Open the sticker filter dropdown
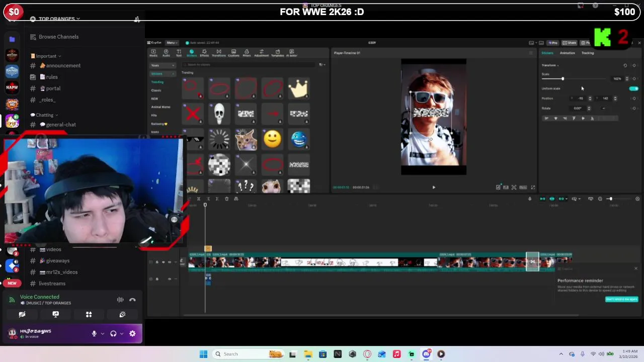The width and height of the screenshot is (644, 362). pyautogui.click(x=322, y=65)
